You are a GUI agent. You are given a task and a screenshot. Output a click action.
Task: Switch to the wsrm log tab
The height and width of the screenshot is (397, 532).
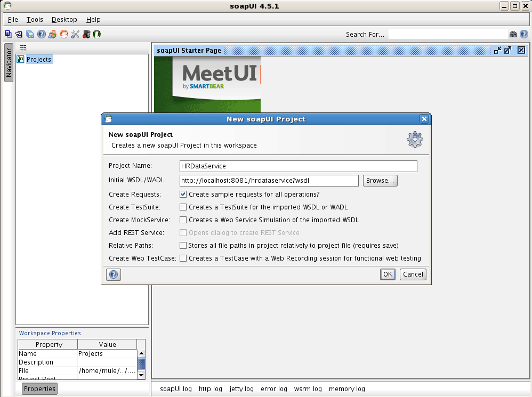[x=308, y=389]
